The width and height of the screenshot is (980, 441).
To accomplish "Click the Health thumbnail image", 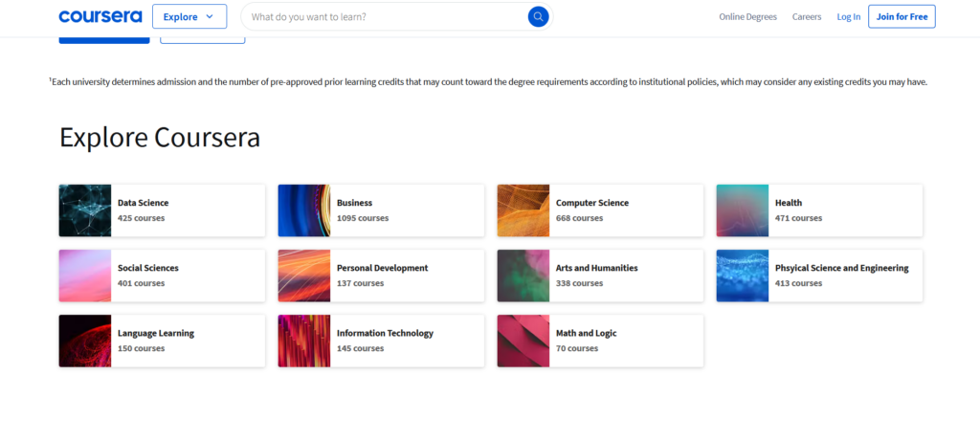I will click(x=743, y=210).
